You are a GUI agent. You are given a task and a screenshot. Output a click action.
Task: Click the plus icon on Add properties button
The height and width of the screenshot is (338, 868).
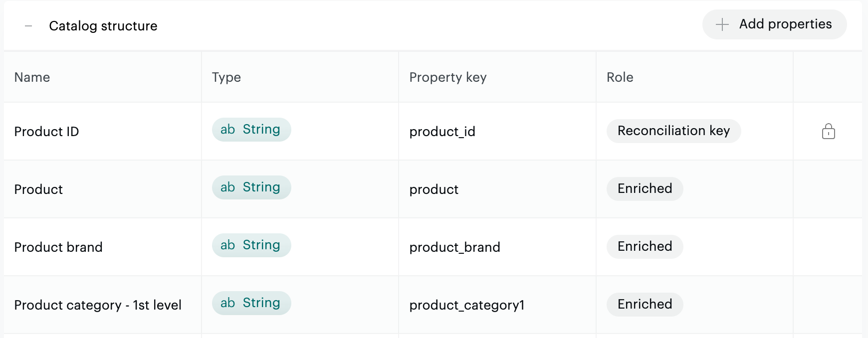click(x=723, y=24)
